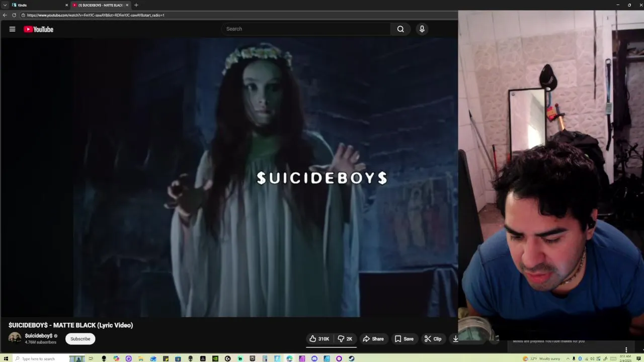View site info lock icon
The width and height of the screenshot is (644, 362).
point(23,15)
